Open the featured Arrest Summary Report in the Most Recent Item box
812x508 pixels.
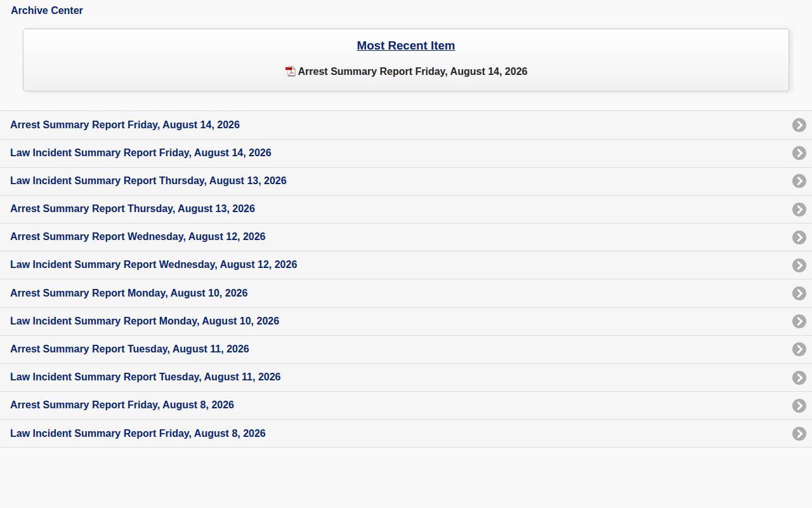[x=412, y=72]
